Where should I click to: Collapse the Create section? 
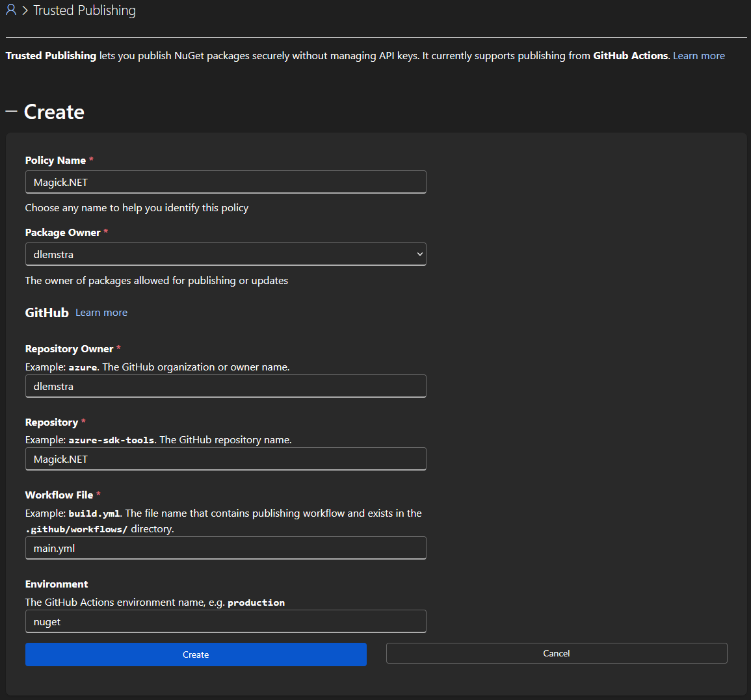pos(10,111)
